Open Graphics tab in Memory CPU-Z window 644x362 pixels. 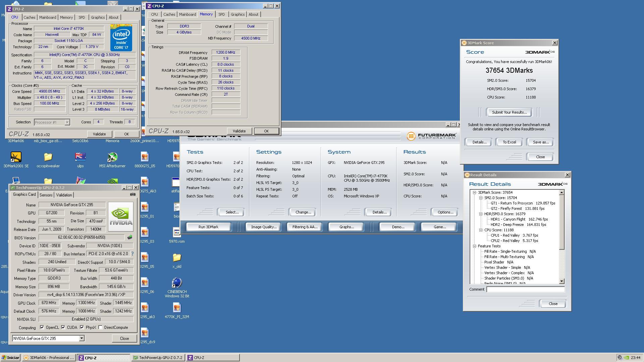click(x=237, y=14)
